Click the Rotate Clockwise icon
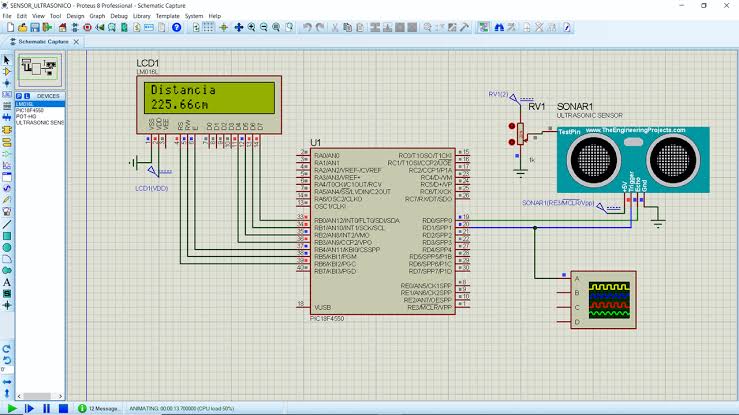This screenshot has width=739, height=415. (7, 349)
